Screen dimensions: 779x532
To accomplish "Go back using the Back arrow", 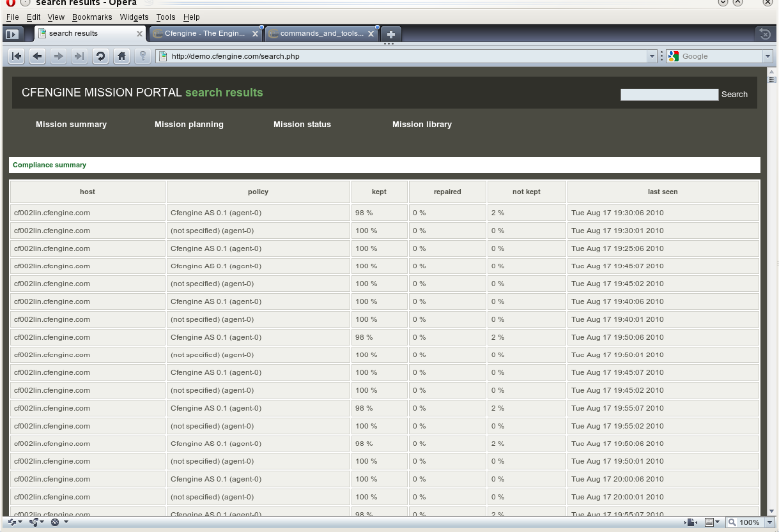I will click(x=38, y=56).
